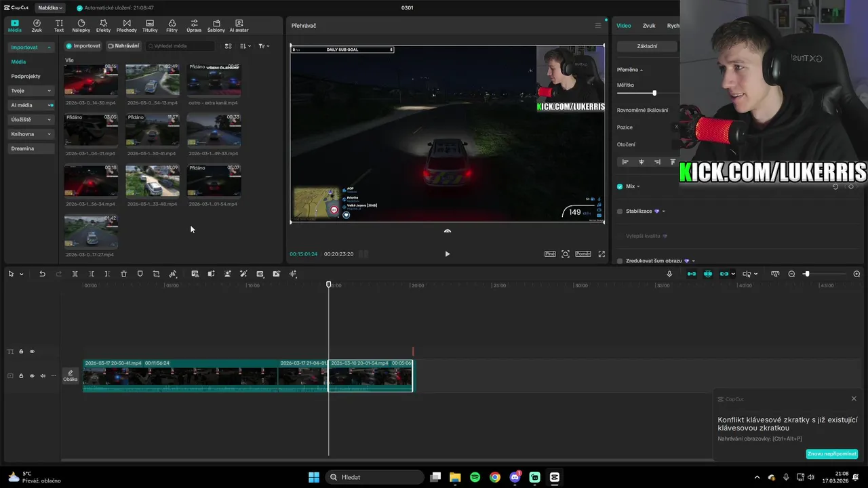The width and height of the screenshot is (868, 488).
Task: Toggle the middle teal snapping button
Action: [x=708, y=274]
